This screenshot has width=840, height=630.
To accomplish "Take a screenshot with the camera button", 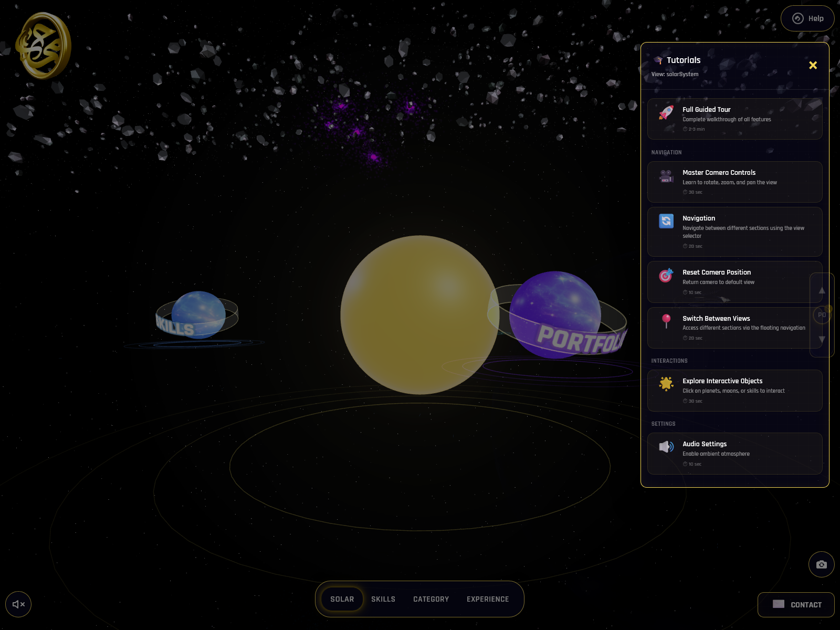I will (x=822, y=564).
